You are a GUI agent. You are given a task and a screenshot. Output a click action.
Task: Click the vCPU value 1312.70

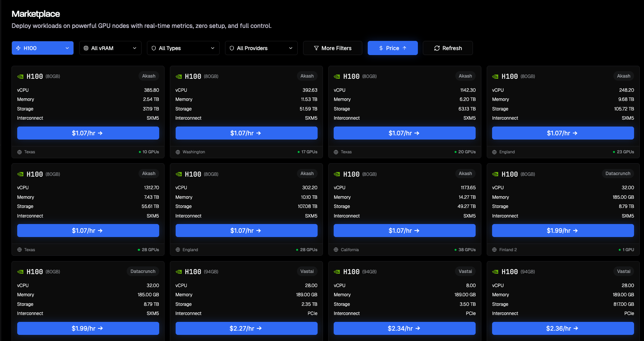pos(151,188)
